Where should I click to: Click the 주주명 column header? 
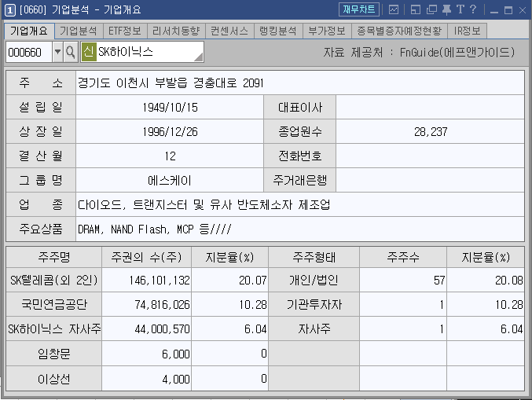pos(54,257)
